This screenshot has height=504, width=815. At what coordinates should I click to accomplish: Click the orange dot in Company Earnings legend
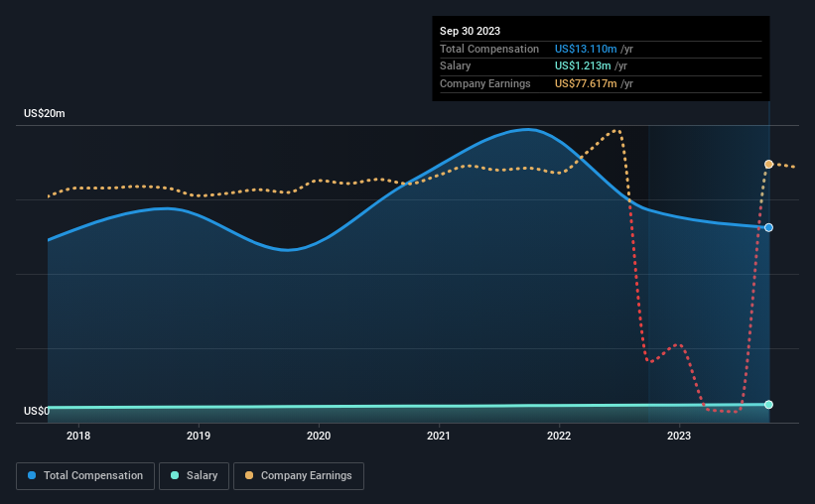[x=249, y=475]
